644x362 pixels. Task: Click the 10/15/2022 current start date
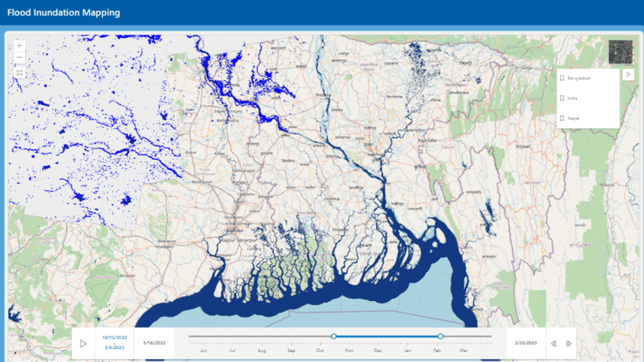(x=114, y=337)
